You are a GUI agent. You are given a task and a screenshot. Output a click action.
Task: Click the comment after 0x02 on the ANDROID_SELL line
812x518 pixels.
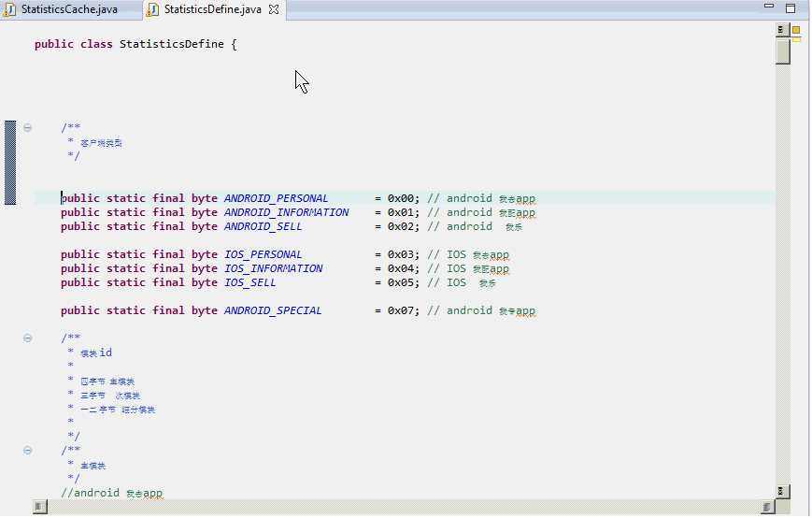(475, 226)
